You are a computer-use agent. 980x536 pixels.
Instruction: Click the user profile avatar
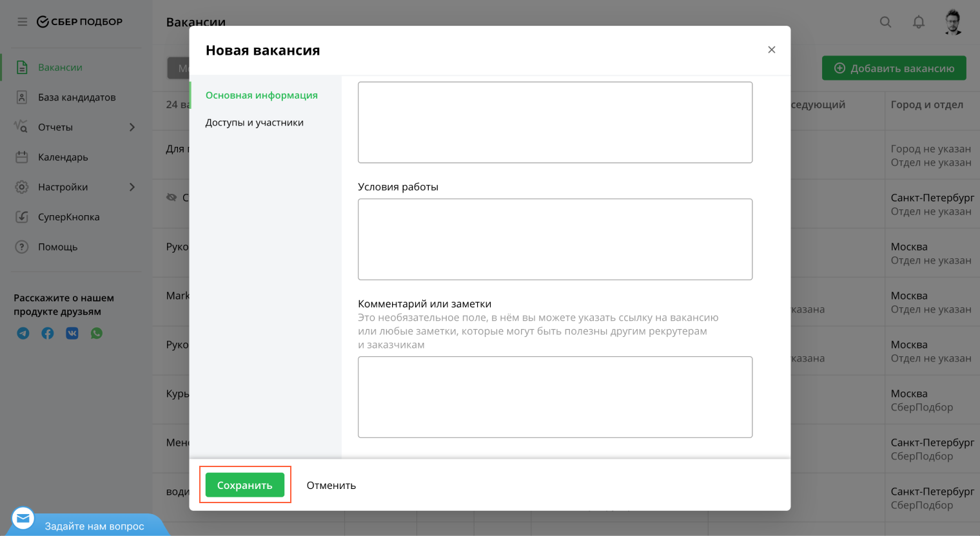point(953,22)
